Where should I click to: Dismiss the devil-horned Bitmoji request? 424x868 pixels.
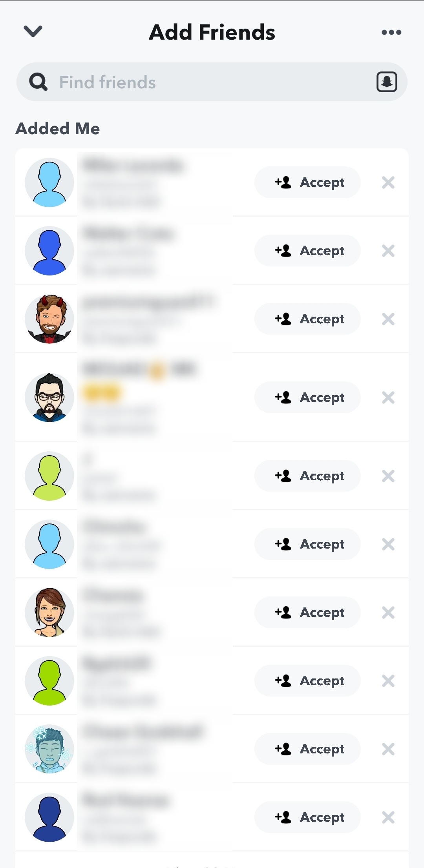388,319
